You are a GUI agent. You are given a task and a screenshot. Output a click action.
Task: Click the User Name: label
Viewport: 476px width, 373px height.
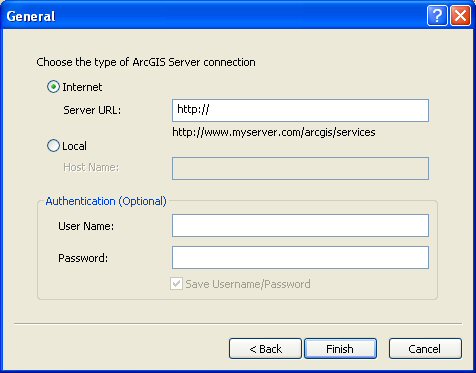(86, 226)
